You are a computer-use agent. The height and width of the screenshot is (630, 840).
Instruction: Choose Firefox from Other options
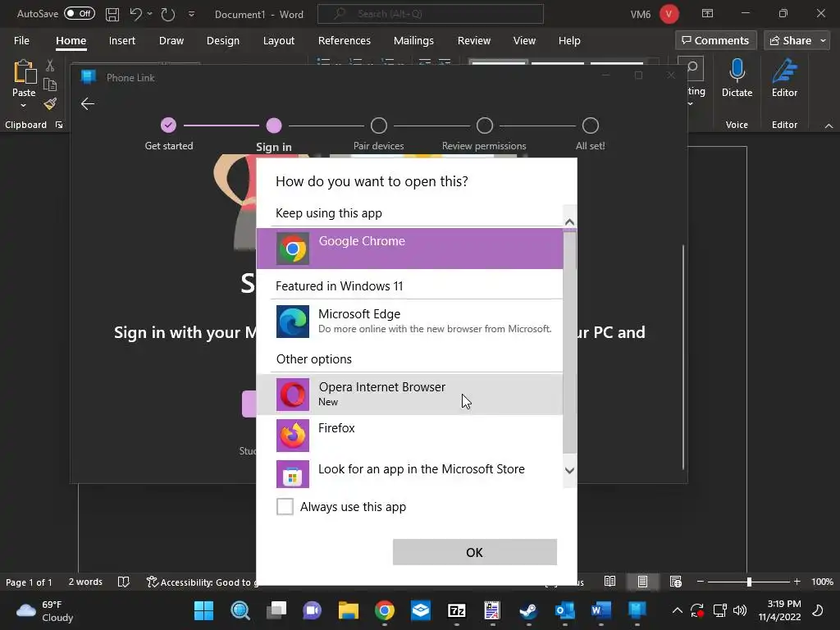point(409,436)
